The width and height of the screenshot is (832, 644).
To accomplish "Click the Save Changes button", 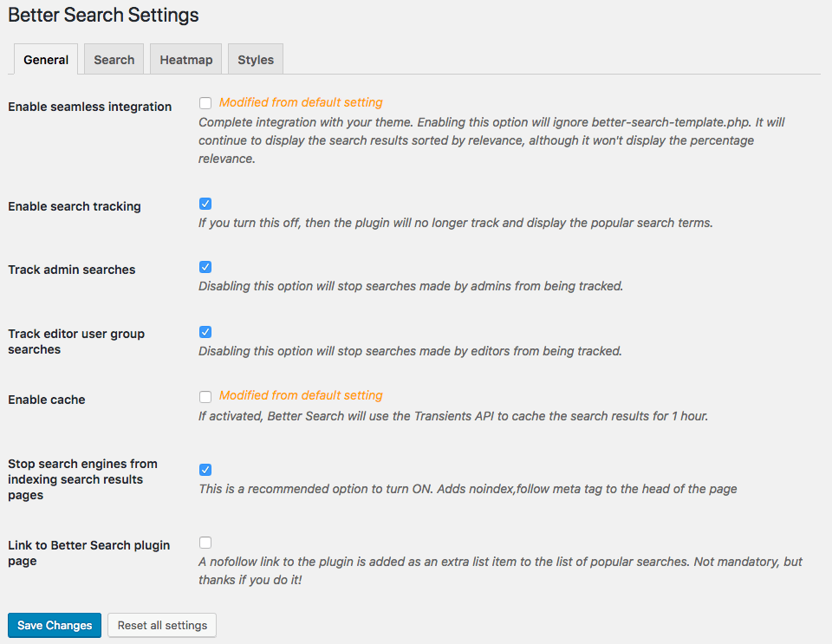I will tap(55, 626).
